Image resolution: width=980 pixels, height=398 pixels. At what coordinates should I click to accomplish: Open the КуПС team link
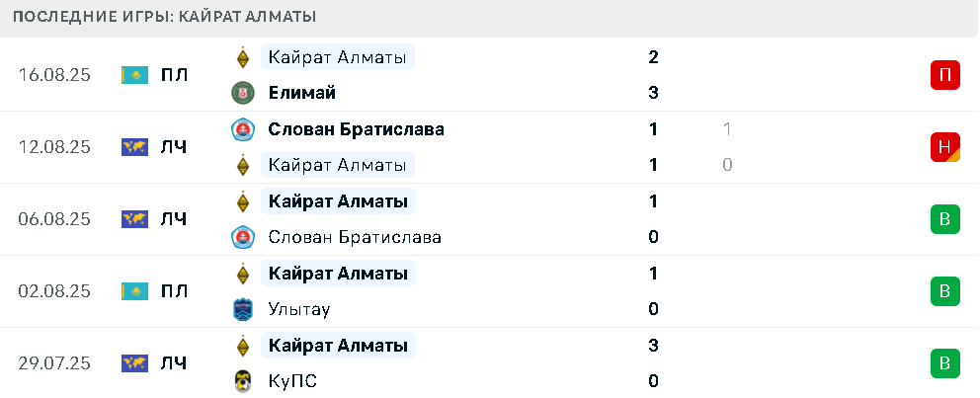[x=292, y=381]
